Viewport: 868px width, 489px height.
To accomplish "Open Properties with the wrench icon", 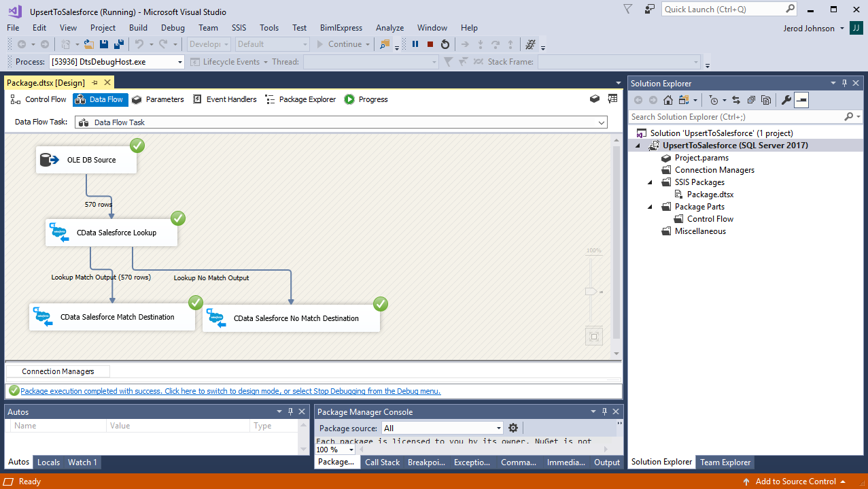I will click(786, 100).
